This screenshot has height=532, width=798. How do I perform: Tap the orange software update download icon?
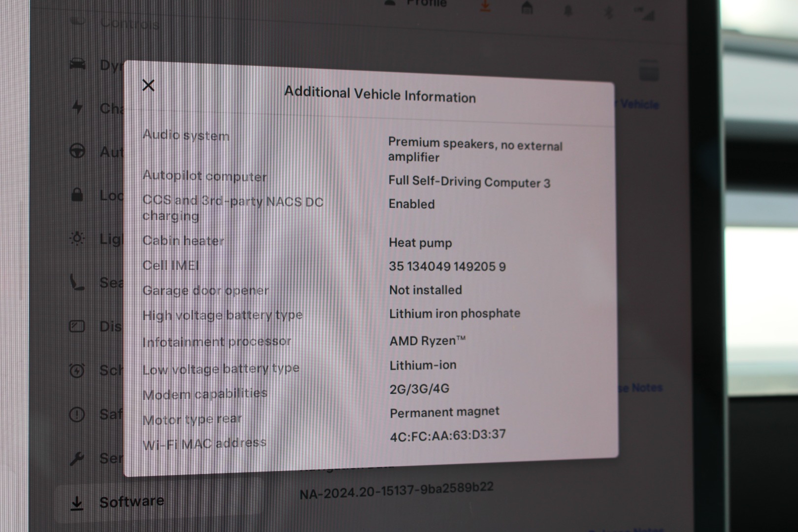485,6
